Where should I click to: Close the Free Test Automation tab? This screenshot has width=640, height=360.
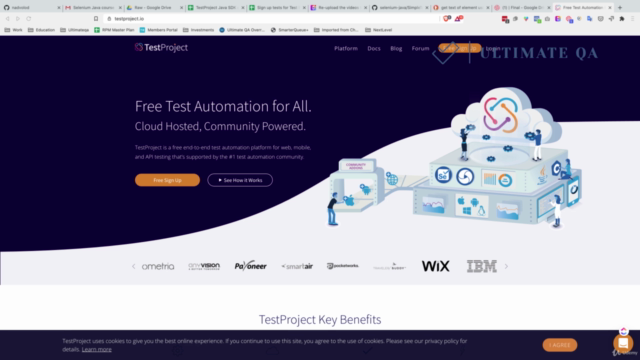[610, 7]
